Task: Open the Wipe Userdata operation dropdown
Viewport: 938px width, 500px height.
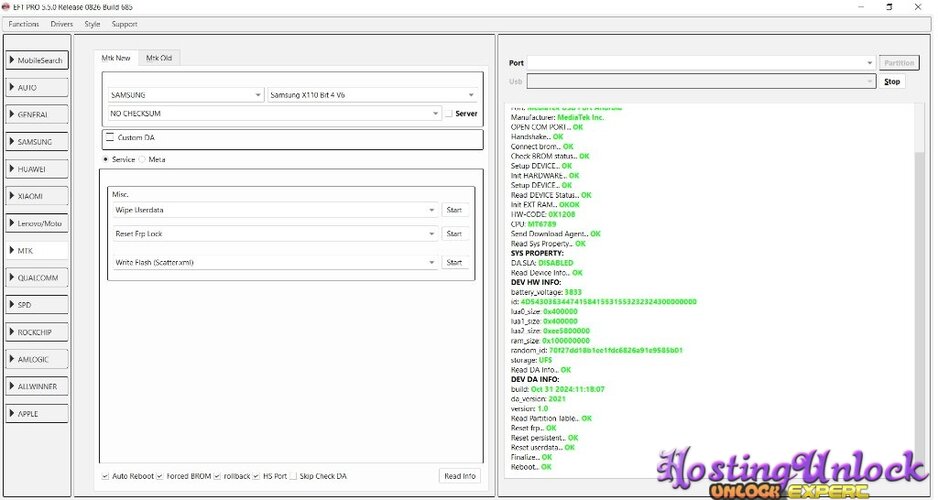Action: (x=275, y=210)
